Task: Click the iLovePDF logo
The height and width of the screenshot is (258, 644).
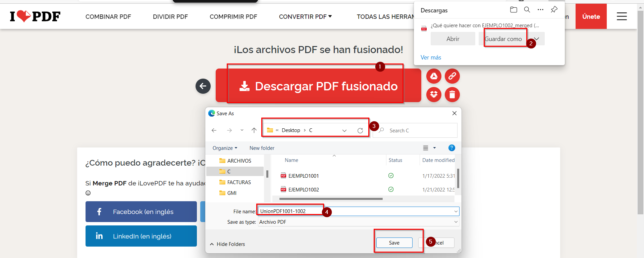Action: 35,16
